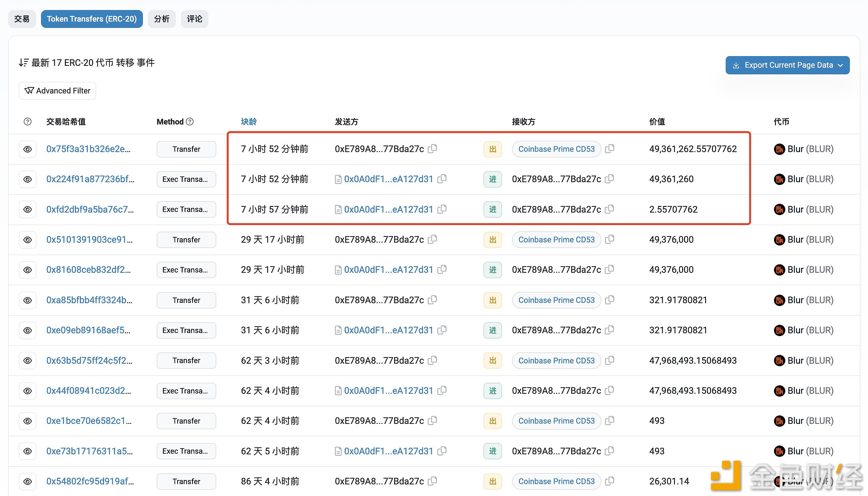
Task: Toggle eye preview for 0x5101391903ce91 row
Action: (x=28, y=240)
